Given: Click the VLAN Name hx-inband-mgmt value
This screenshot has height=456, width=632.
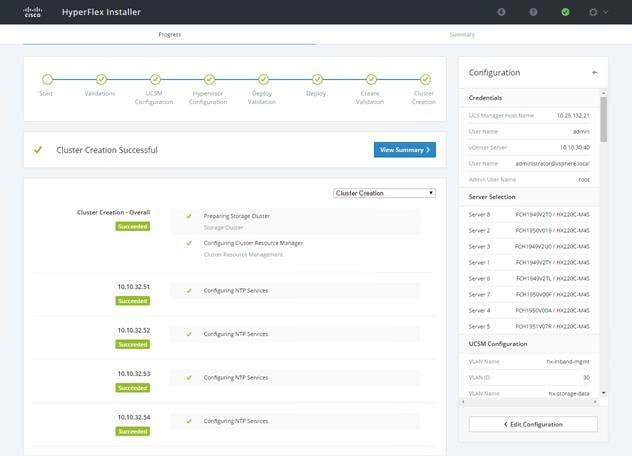Looking at the screenshot, I should tap(568, 362).
